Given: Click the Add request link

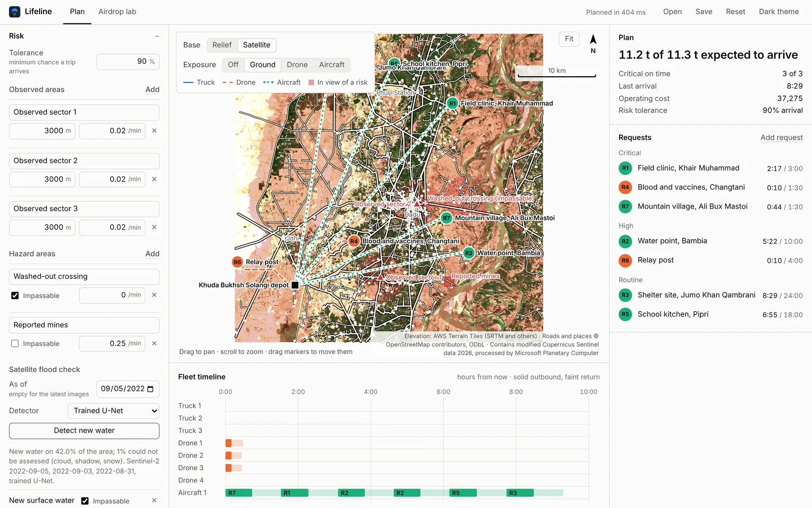Looking at the screenshot, I should (x=782, y=138).
